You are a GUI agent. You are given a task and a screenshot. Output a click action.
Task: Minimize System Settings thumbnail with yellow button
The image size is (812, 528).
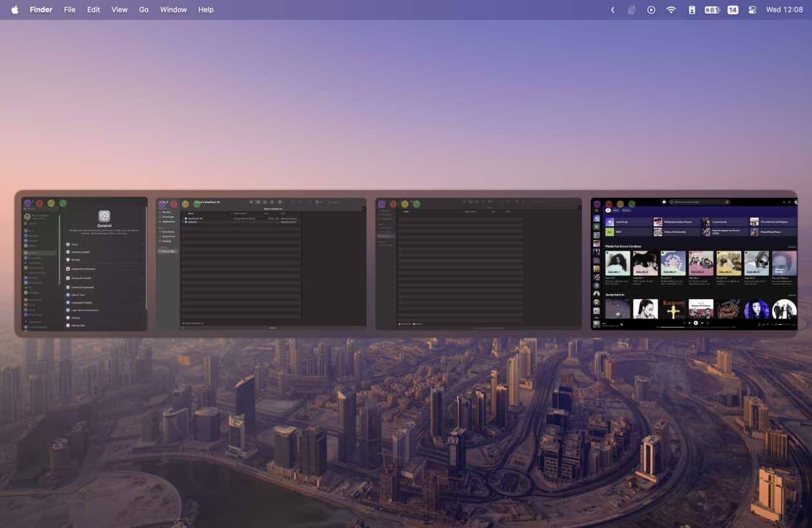[x=51, y=203]
